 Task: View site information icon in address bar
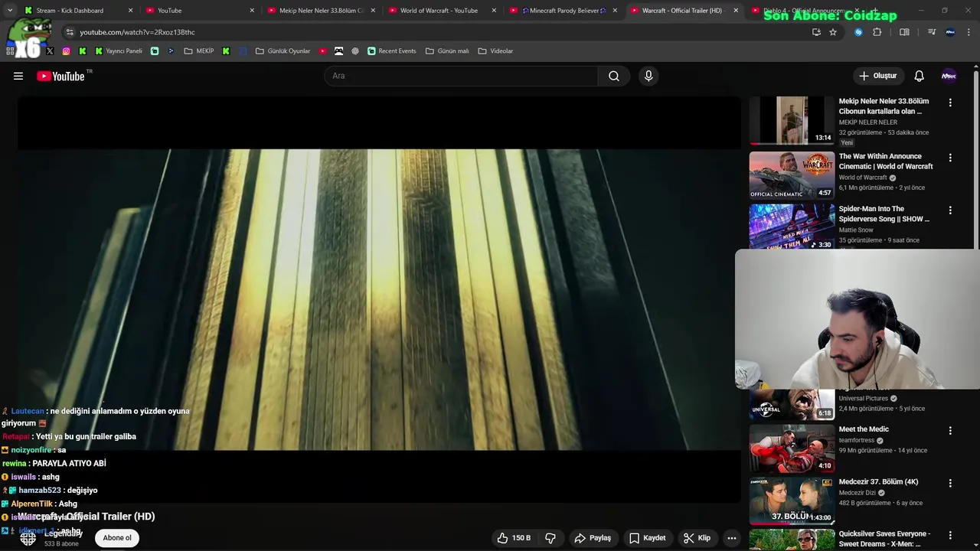(x=69, y=32)
